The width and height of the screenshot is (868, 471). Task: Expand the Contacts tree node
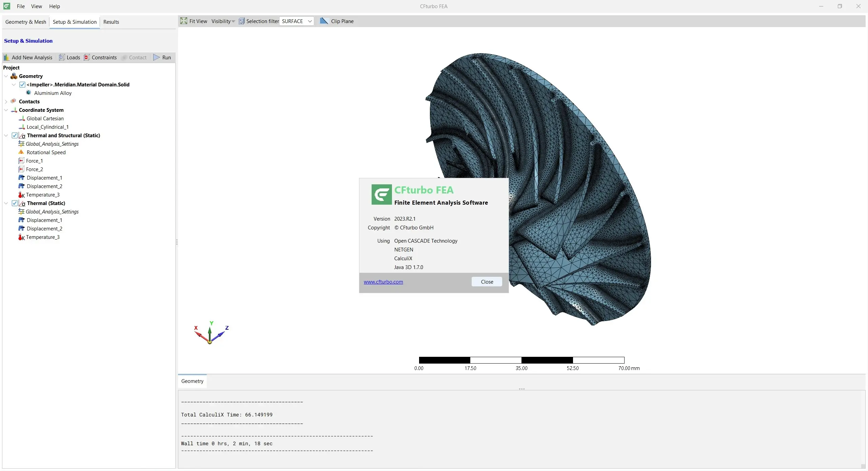coord(6,101)
